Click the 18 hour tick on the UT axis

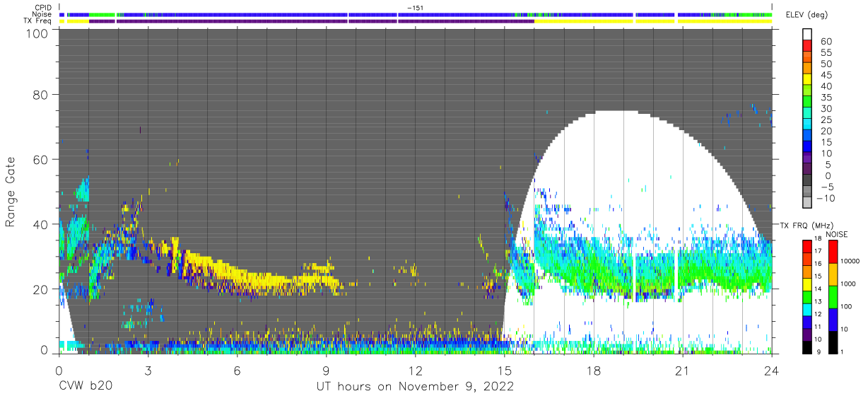(594, 369)
